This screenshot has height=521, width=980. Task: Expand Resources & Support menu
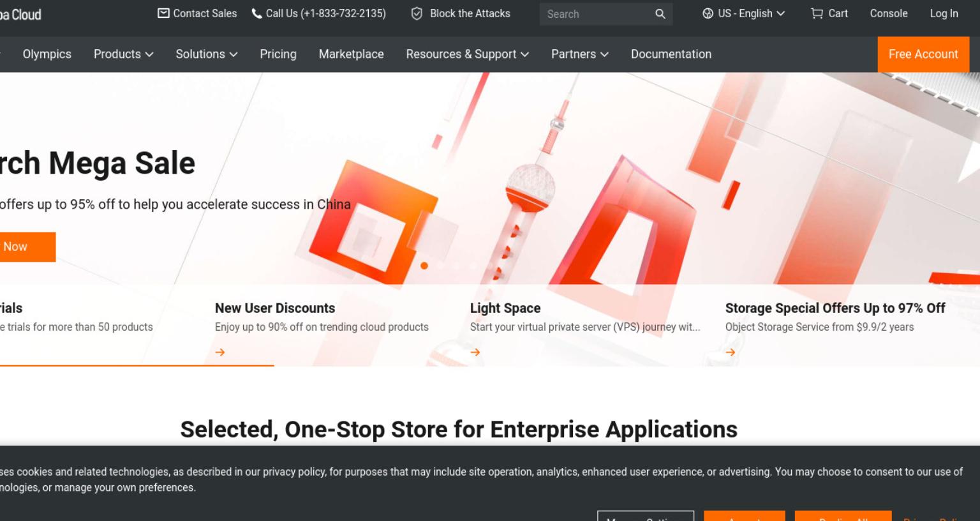click(x=468, y=54)
